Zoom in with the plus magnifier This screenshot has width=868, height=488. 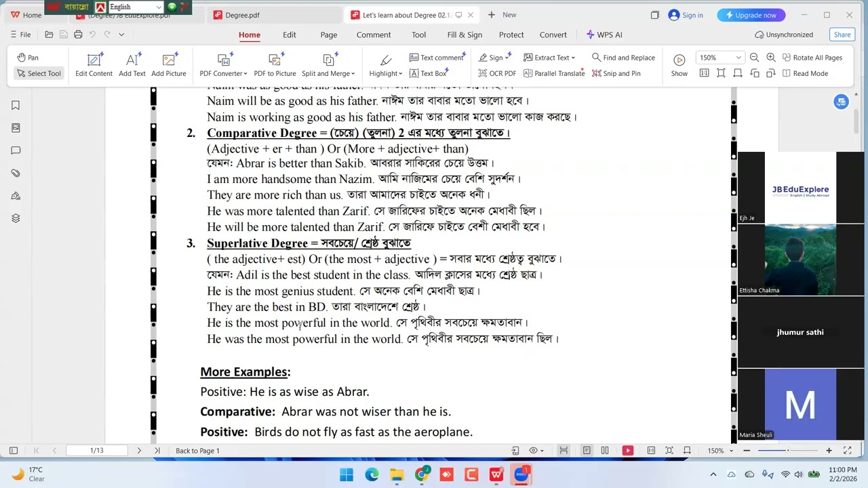(x=771, y=58)
